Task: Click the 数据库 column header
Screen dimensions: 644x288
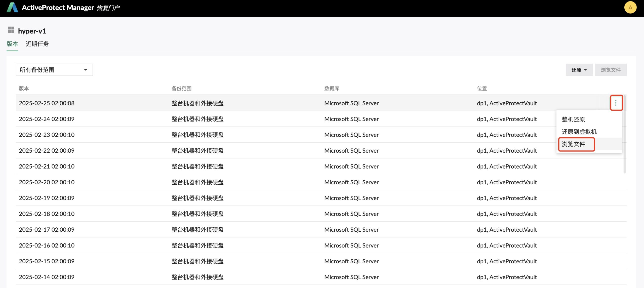Action: [332, 88]
